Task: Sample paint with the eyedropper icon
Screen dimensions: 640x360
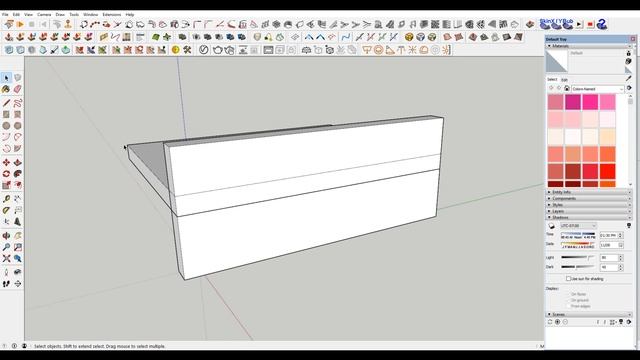Action: [x=629, y=78]
